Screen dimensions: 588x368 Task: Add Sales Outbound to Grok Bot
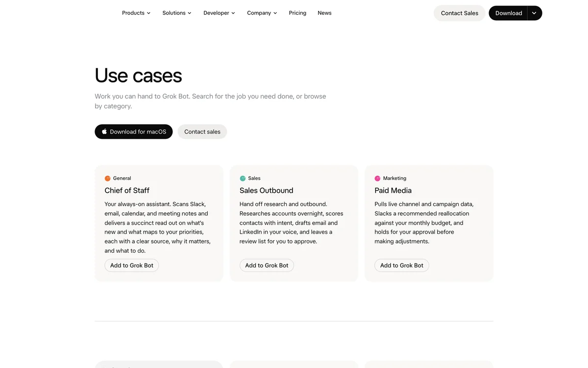[x=267, y=265]
